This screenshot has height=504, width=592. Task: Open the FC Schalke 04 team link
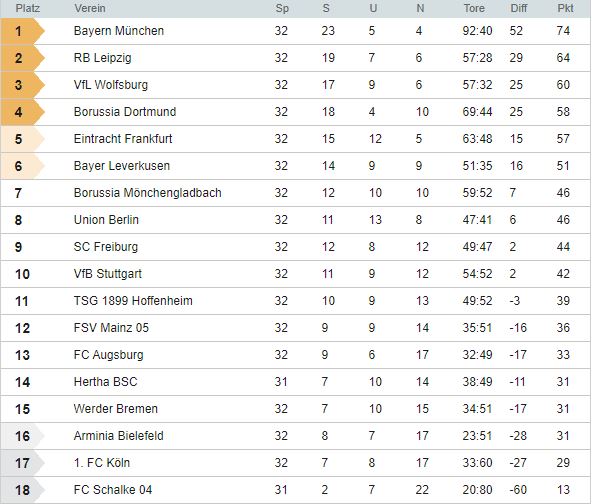pos(113,490)
